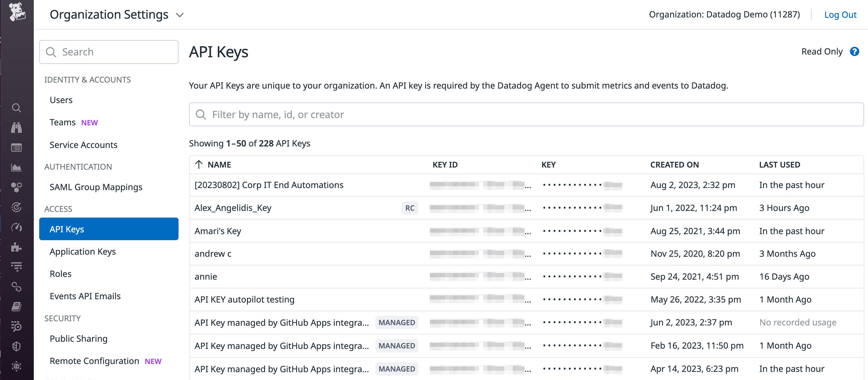This screenshot has height=380, width=868.
Task: Click the Log Out link
Action: pyautogui.click(x=840, y=14)
